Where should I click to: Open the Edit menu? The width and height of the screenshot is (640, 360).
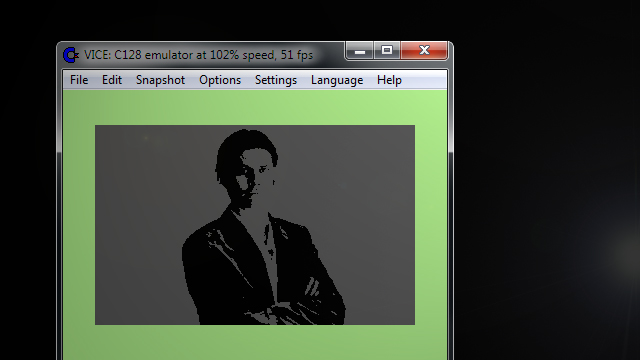112,80
